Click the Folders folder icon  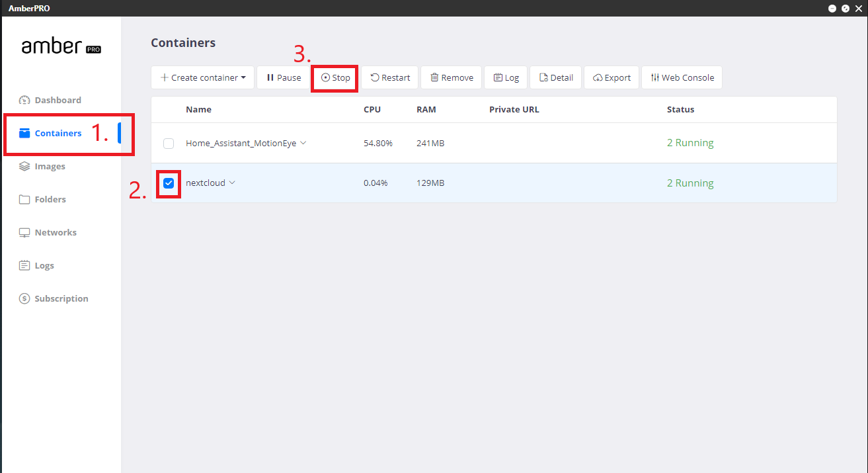(x=24, y=200)
